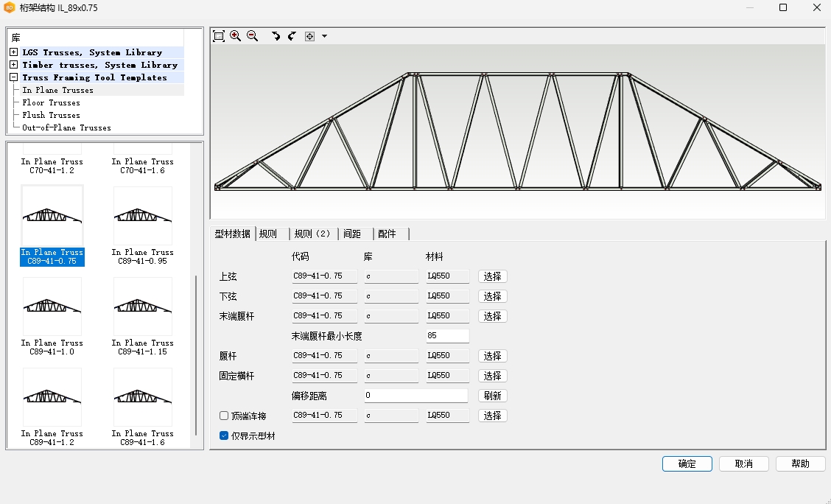The height and width of the screenshot is (504, 831).
Task: Click the C70-41-1.6 truss label
Action: [143, 166]
